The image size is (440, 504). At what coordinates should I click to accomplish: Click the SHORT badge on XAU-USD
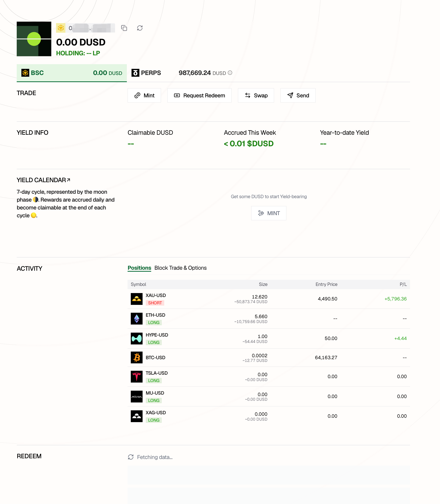coord(155,303)
